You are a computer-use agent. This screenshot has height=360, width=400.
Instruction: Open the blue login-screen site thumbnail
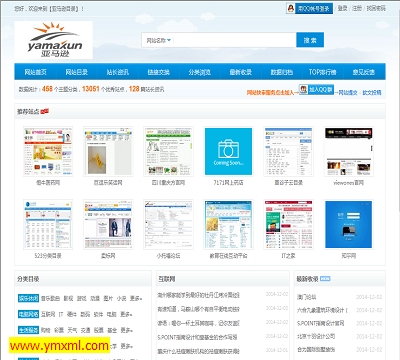point(349,224)
